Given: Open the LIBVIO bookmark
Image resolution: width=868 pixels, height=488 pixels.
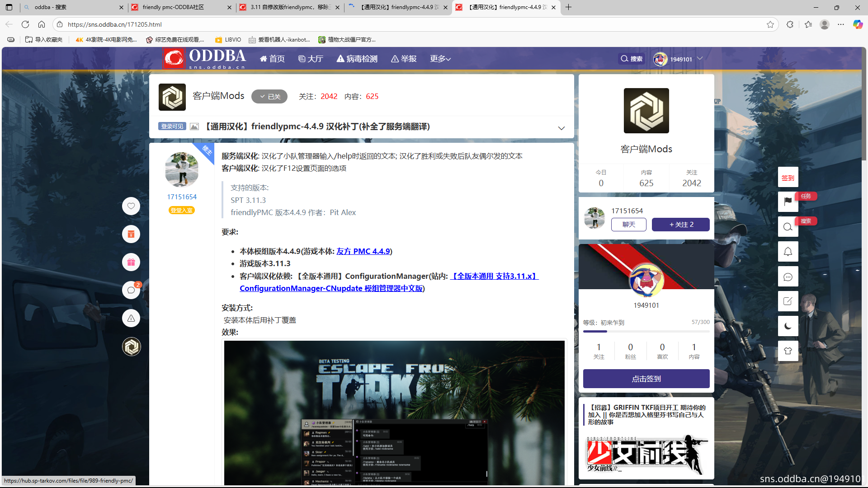Looking at the screenshot, I should click(228, 40).
